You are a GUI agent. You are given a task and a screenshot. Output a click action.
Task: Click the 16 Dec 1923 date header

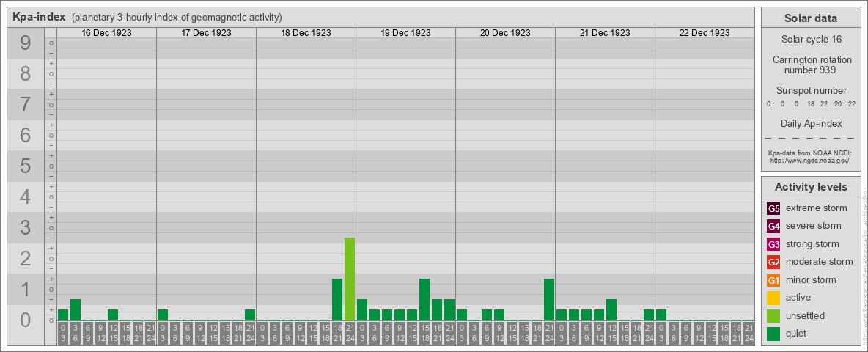click(x=106, y=33)
